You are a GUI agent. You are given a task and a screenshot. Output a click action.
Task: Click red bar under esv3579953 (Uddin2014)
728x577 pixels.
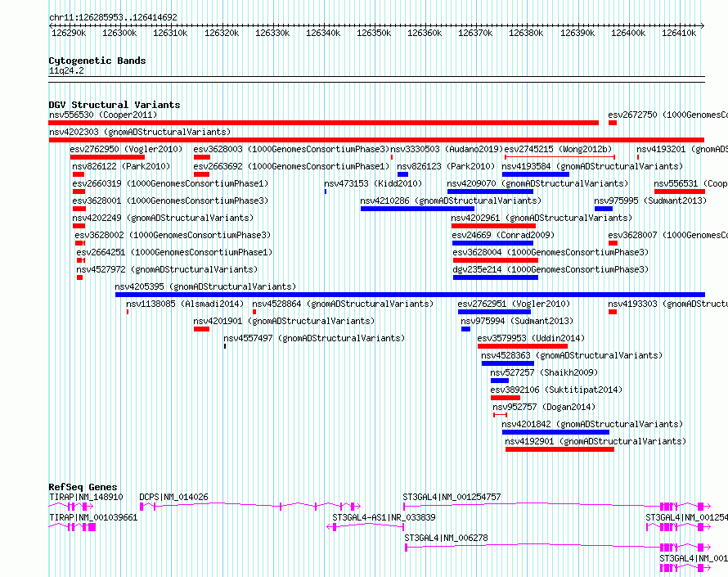523,346
